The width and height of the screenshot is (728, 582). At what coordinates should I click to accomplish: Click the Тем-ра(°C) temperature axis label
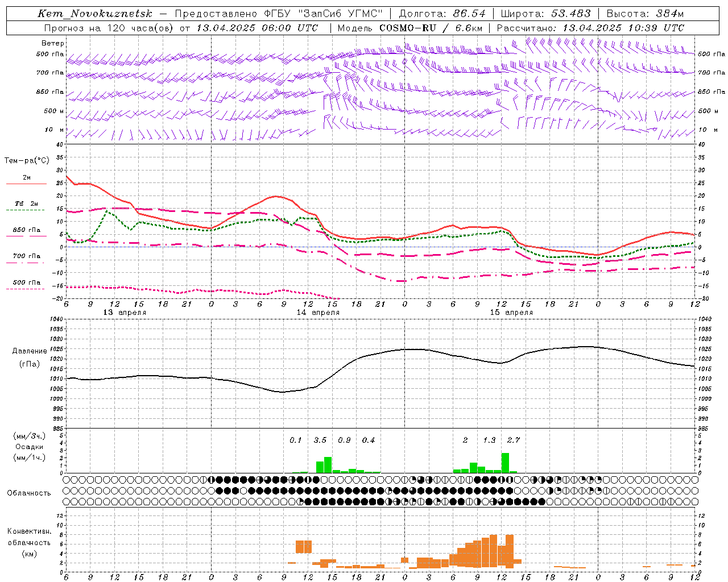pos(27,161)
